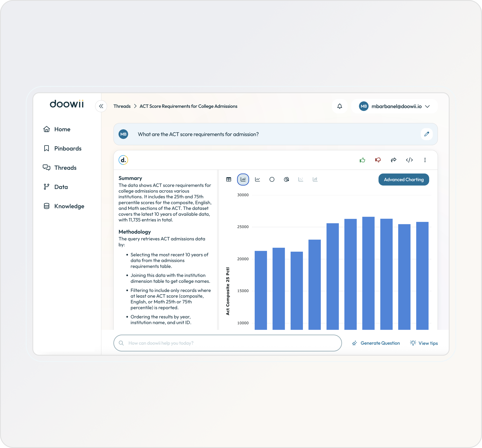Open the three-dot more options menu
This screenshot has width=482, height=448.
pyautogui.click(x=425, y=160)
